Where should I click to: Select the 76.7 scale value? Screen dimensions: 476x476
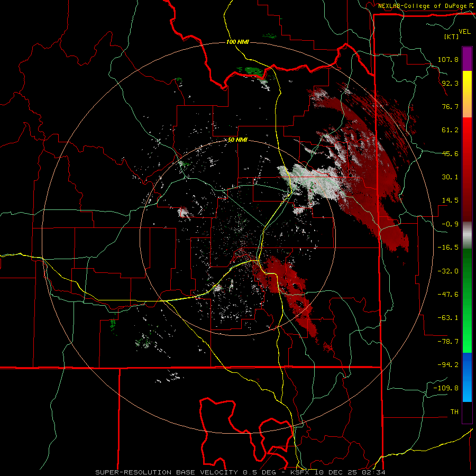pyautogui.click(x=450, y=106)
